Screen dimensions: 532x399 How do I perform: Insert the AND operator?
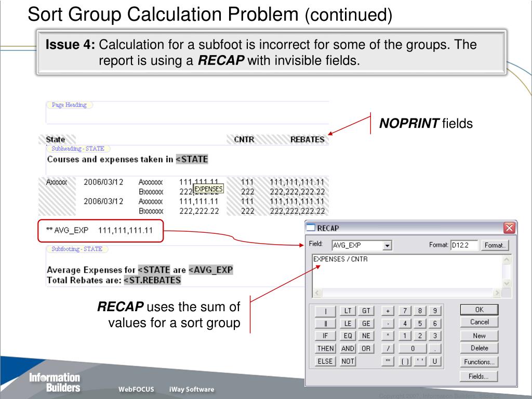(348, 349)
